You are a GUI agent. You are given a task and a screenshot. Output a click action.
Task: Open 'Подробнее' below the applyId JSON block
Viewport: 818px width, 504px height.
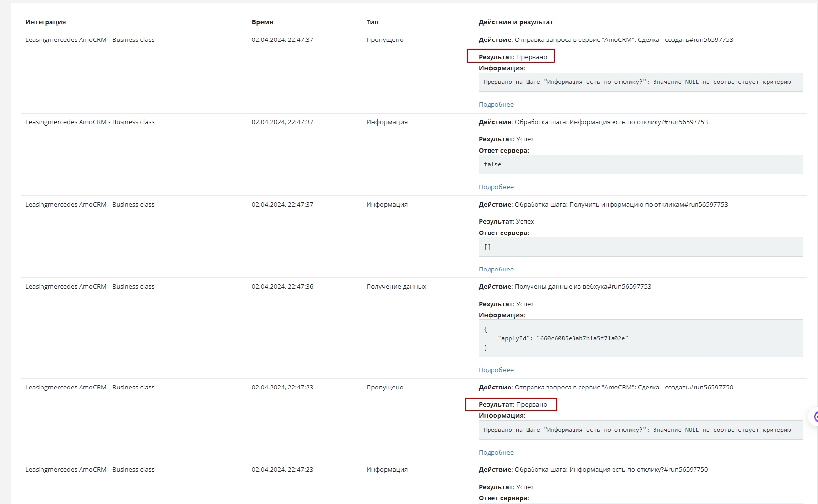(x=496, y=370)
